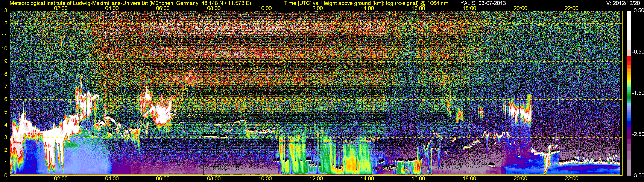The width and height of the screenshot is (644, 182).
Task: Click the 02:00 tick on the top time axis
Action: click(61, 8)
